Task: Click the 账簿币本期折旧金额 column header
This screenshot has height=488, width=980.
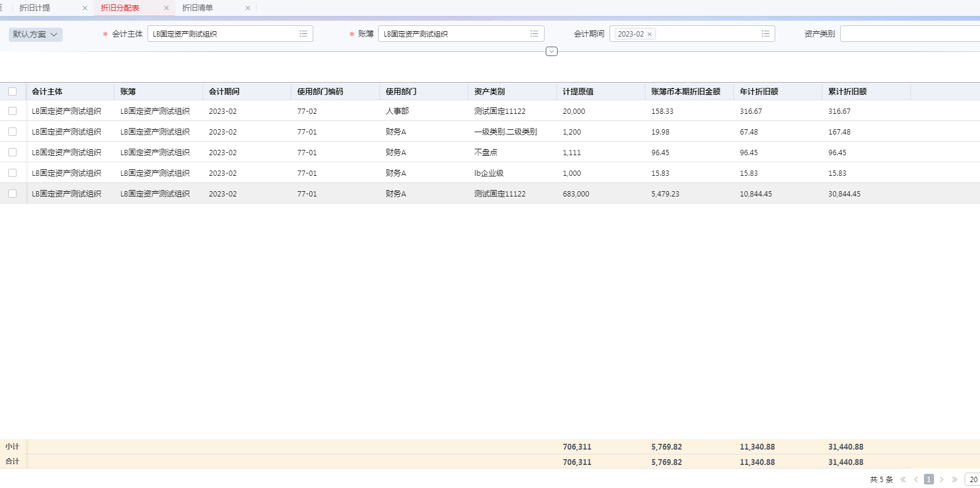Action: coord(686,91)
